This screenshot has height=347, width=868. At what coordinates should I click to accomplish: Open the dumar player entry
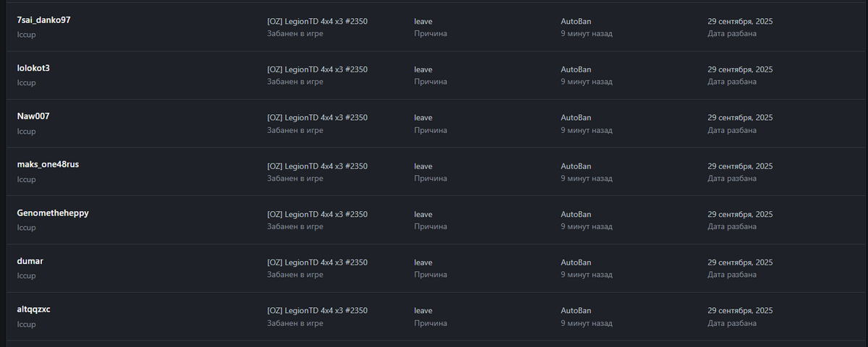click(30, 262)
